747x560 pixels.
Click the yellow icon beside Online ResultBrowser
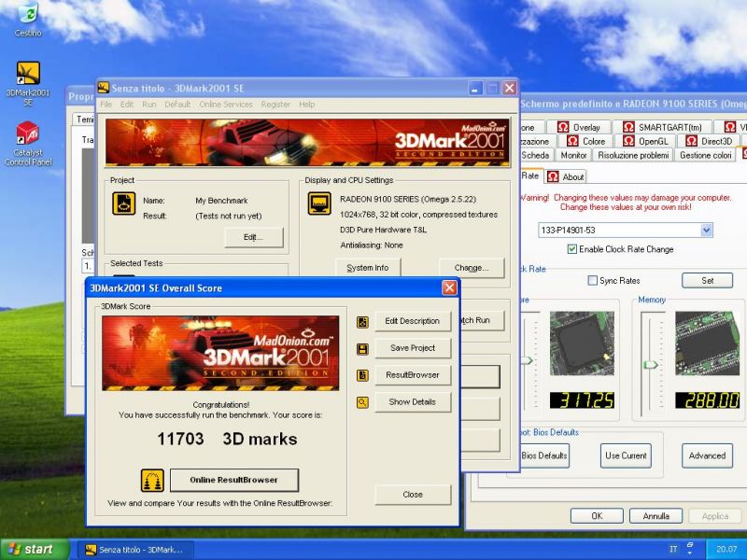point(152,480)
